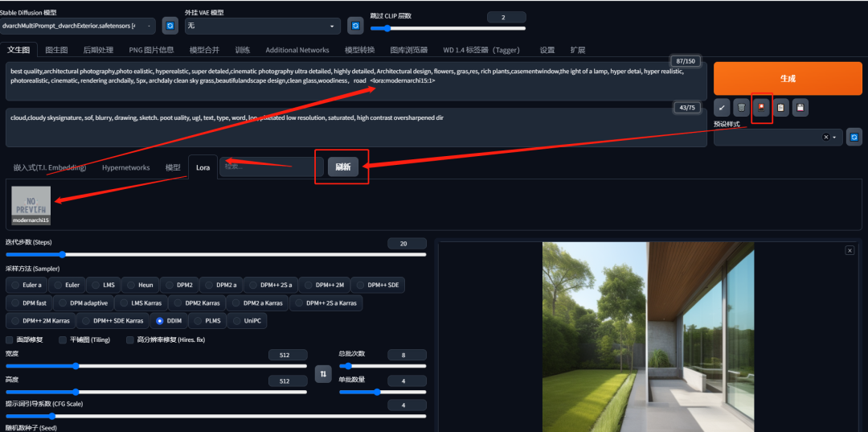Screen dimensions: 868x432
Task: Select the DPM++ SDE Karras sampler
Action: click(113, 321)
